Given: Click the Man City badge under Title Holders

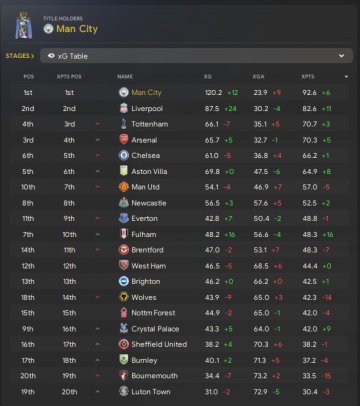Looking at the screenshot, I should 49,29.
